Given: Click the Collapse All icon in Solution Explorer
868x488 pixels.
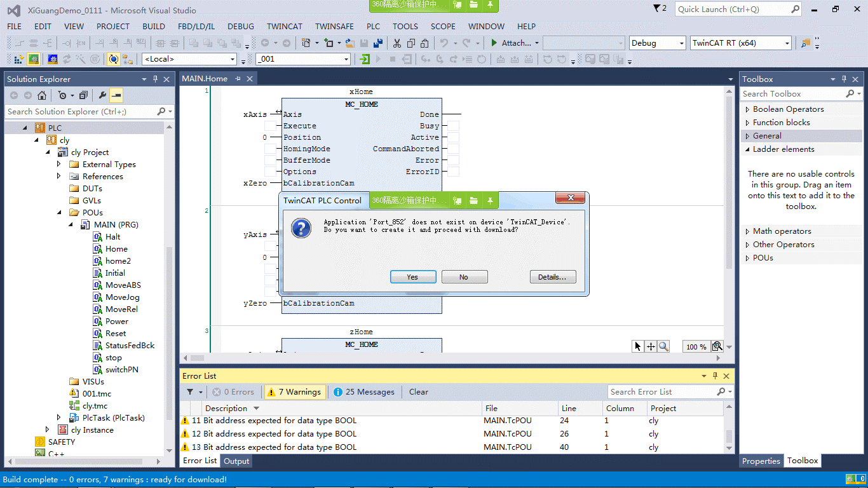Looking at the screenshot, I should coord(83,95).
